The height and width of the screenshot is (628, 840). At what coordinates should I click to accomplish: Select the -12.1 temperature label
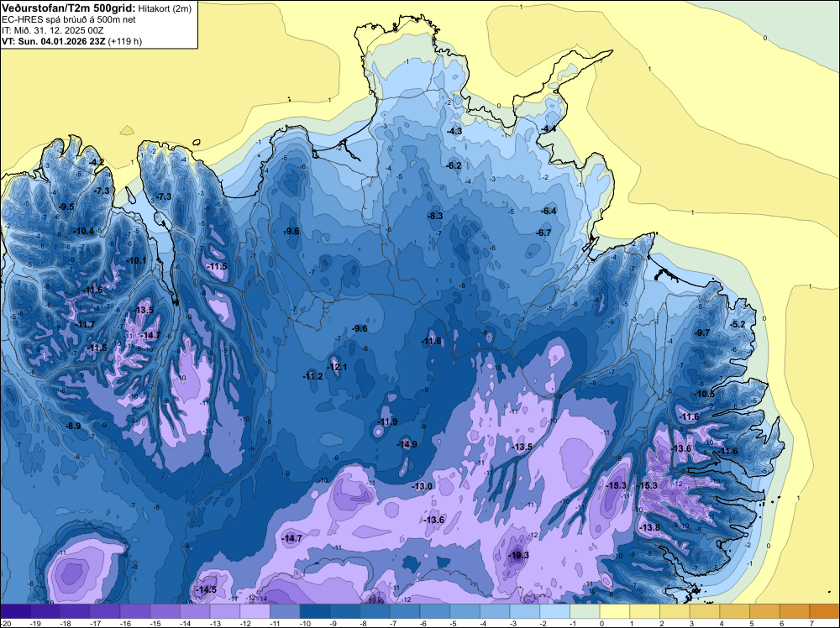[x=337, y=367]
